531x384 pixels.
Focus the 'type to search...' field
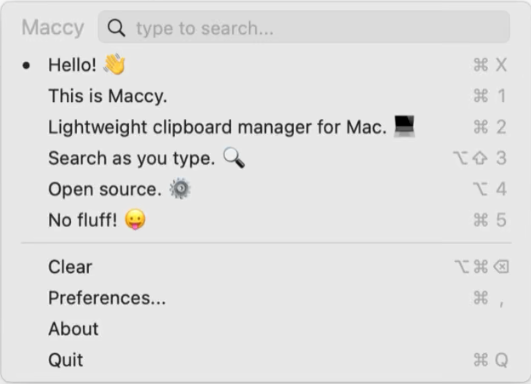[304, 27]
